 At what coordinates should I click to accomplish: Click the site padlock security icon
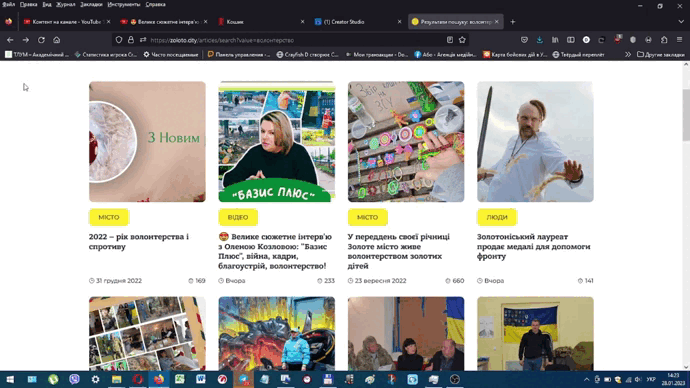pyautogui.click(x=131, y=40)
